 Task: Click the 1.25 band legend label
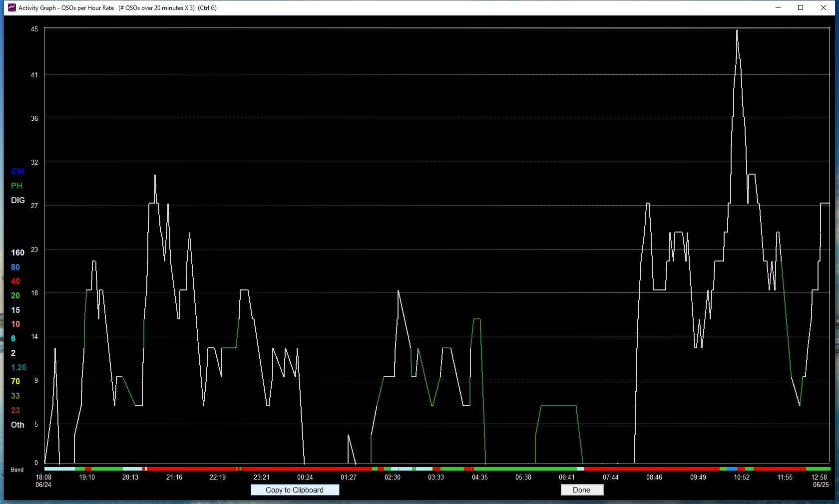(x=18, y=368)
